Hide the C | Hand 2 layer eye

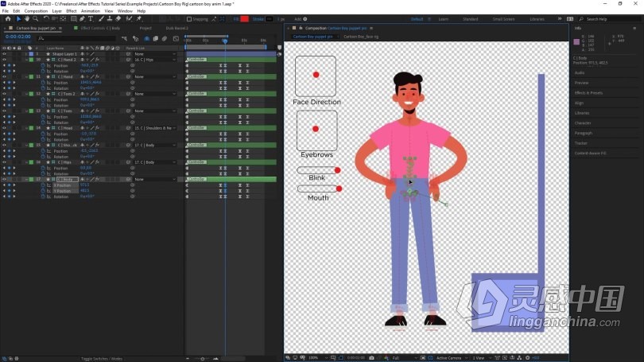click(4, 60)
